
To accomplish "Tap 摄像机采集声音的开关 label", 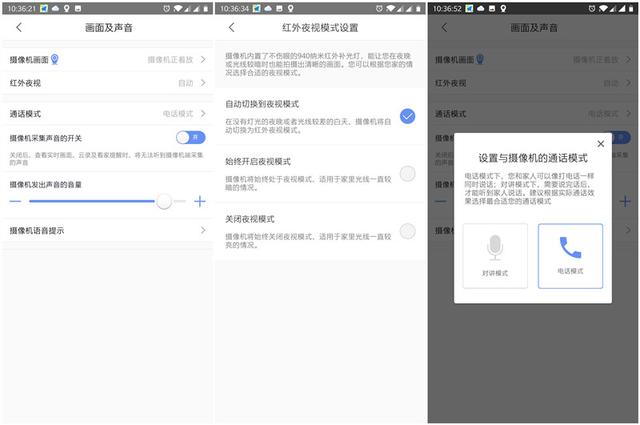I will pyautogui.click(x=46, y=138).
